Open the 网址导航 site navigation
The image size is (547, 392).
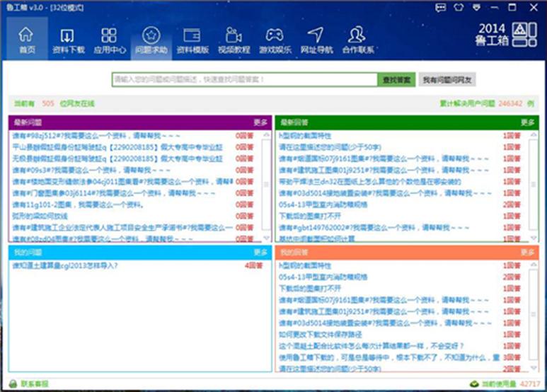tap(316, 40)
